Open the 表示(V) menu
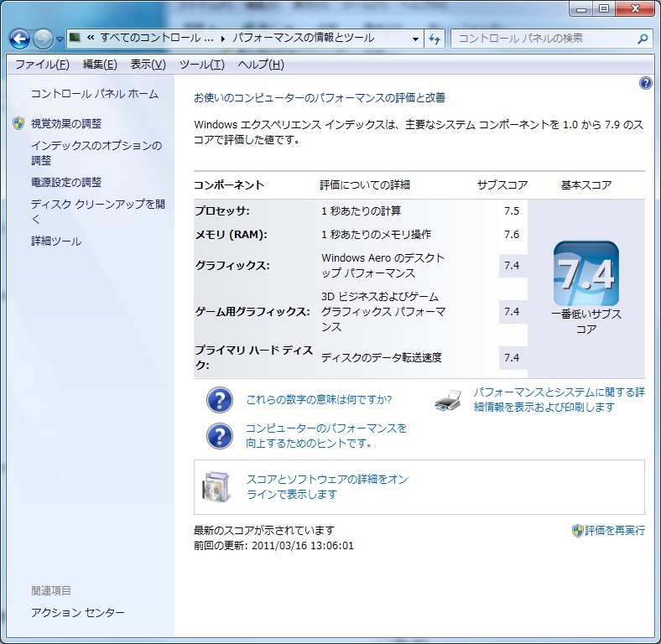Screen dimensions: 661x644 [x=148, y=65]
